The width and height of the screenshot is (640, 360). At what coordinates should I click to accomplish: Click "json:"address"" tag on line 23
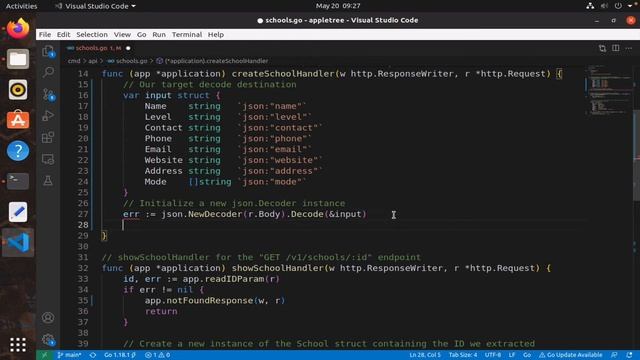coord(280,171)
